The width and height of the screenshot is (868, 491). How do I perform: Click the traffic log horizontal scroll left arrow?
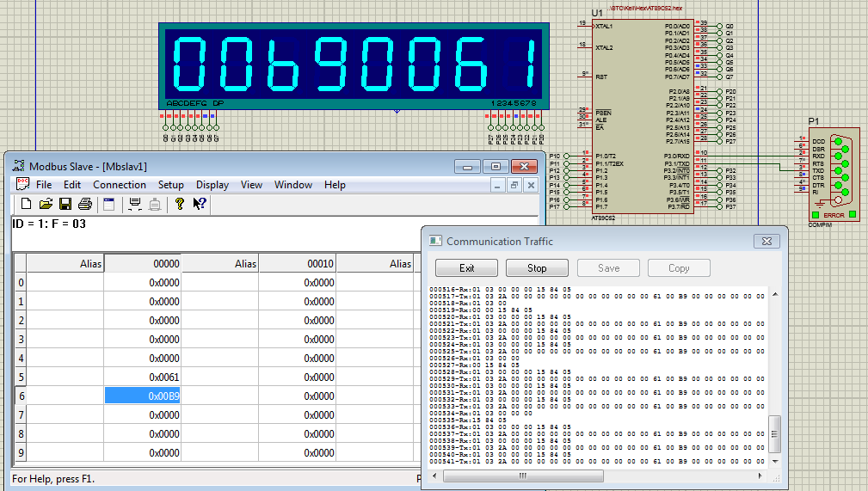pos(434,476)
